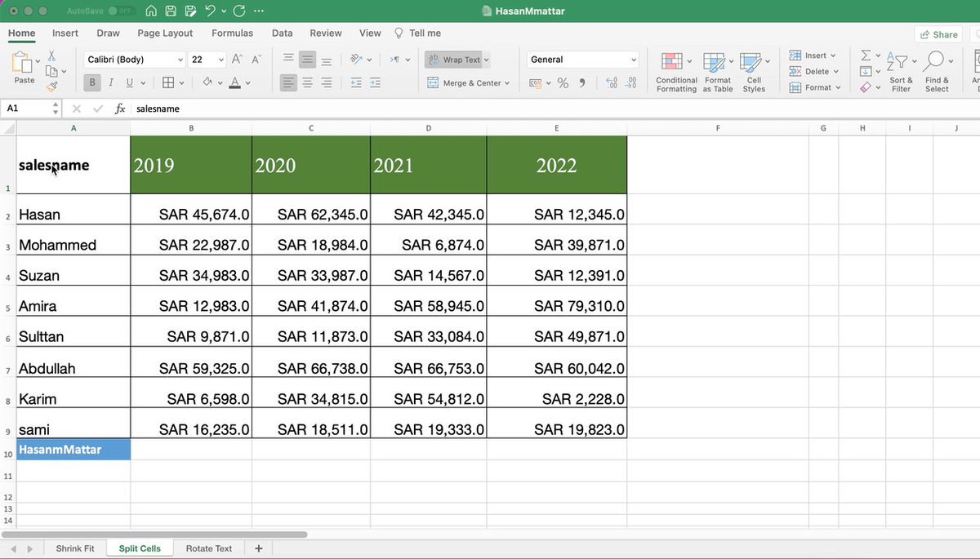Open the Delete cells dropdown
The height and width of the screenshot is (559, 980).
pyautogui.click(x=813, y=71)
